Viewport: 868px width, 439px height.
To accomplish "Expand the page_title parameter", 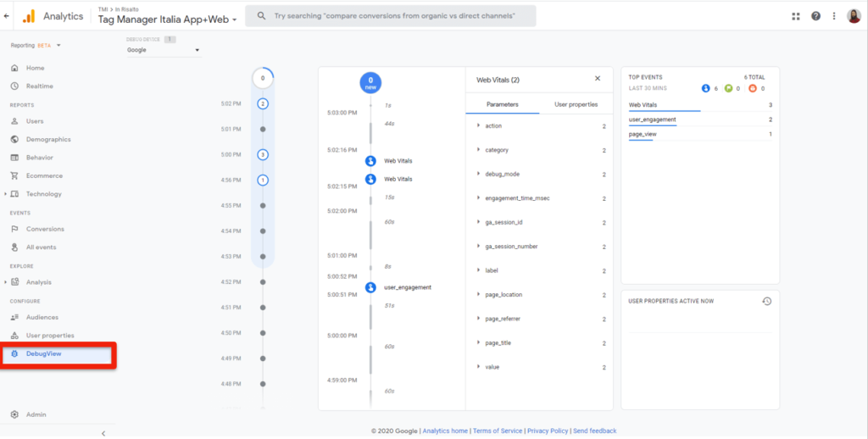I will (478, 343).
